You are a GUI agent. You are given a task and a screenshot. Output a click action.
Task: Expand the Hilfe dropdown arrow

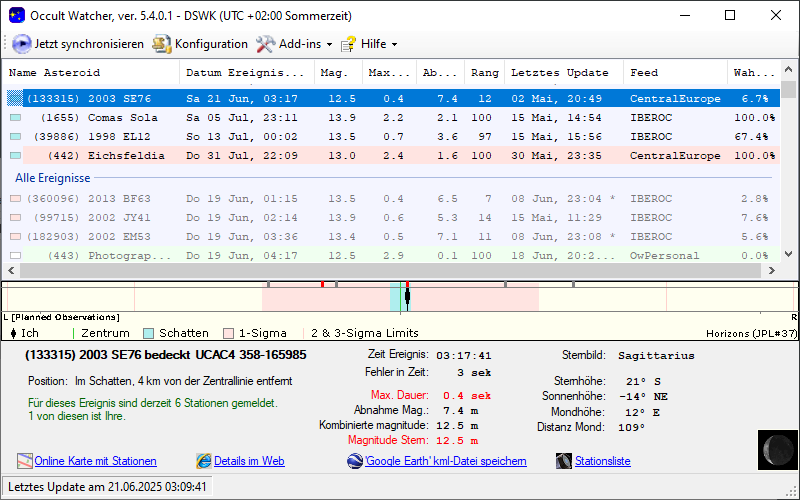pos(394,45)
